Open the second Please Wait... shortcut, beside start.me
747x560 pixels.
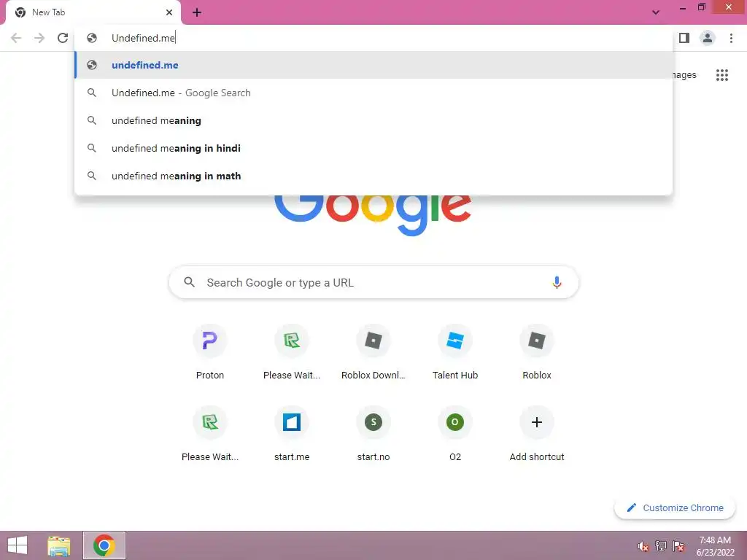coord(209,435)
